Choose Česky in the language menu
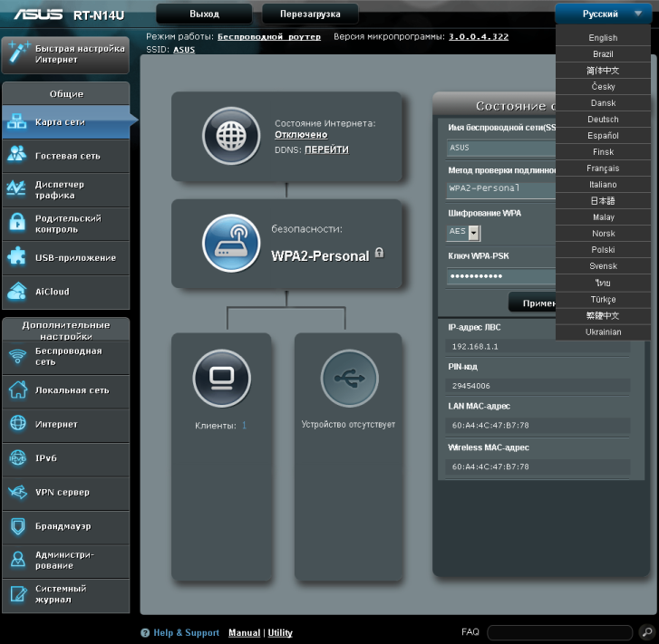The height and width of the screenshot is (644, 659). coord(603,87)
